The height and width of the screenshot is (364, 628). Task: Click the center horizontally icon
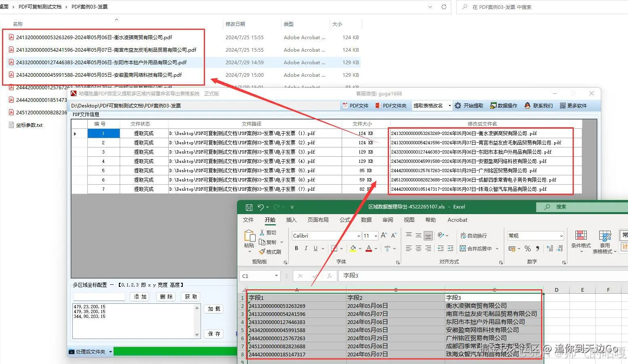click(x=419, y=248)
